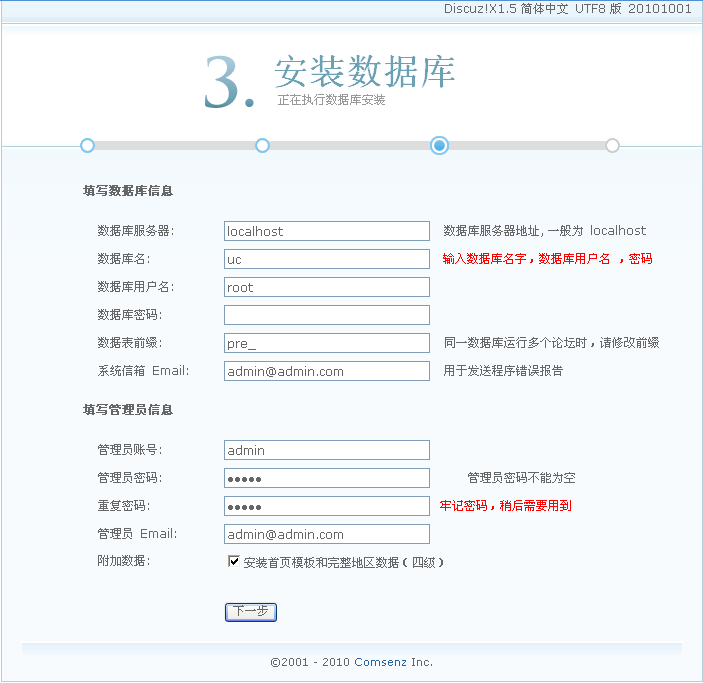The image size is (703, 683).
Task: Click the 下一步 next step button
Action: point(251,612)
